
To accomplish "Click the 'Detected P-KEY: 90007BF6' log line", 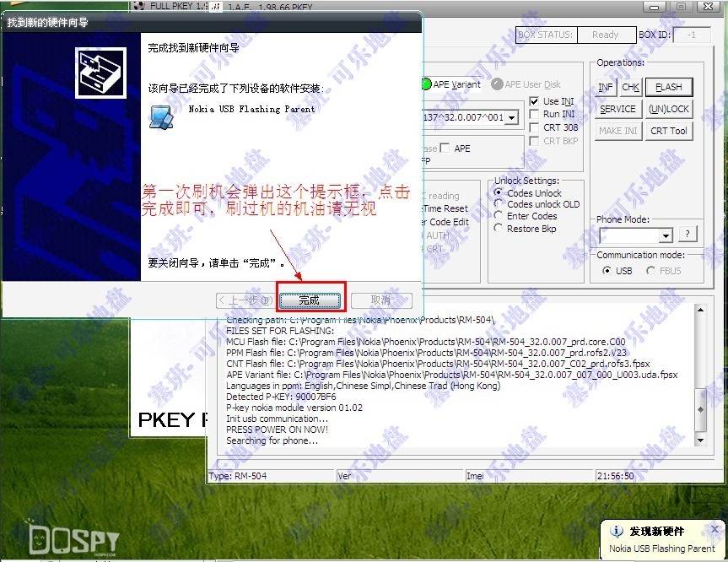I will click(x=281, y=397).
